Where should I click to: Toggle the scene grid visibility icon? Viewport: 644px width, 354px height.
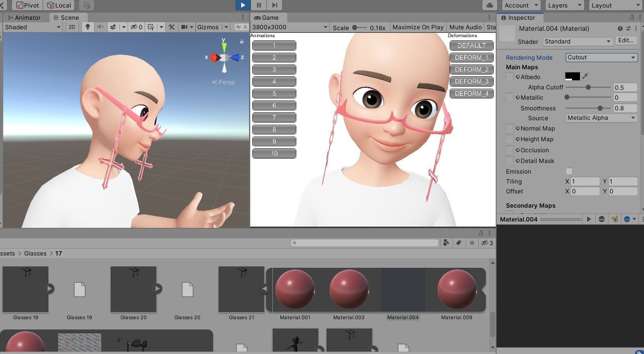coord(151,27)
